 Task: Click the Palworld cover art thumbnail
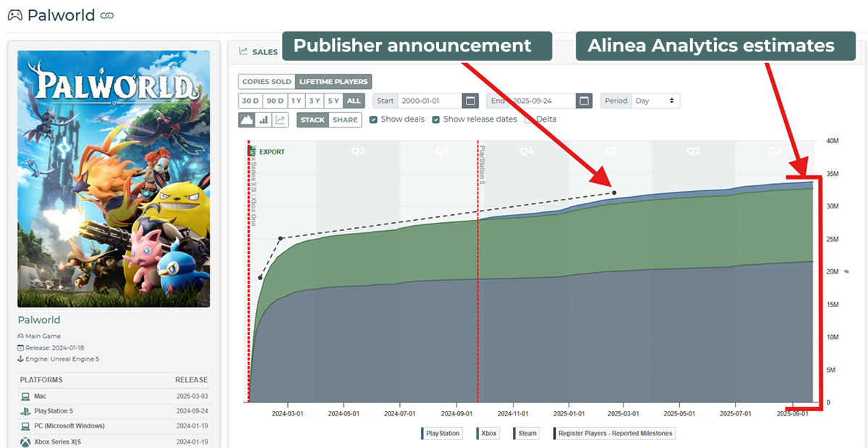point(114,179)
